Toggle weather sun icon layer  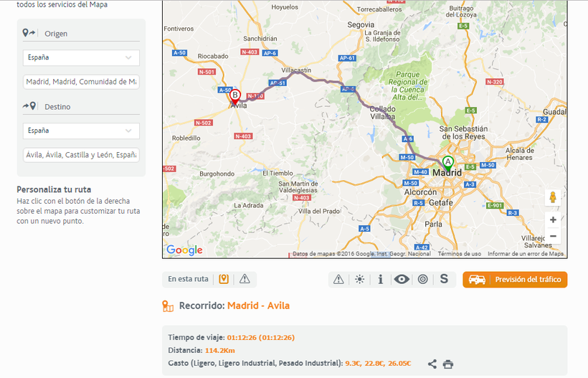pos(360,279)
